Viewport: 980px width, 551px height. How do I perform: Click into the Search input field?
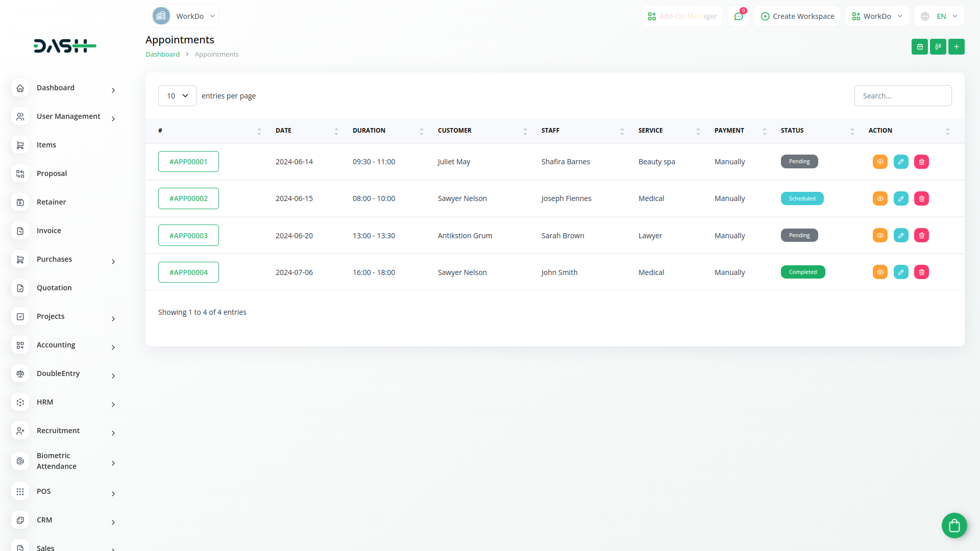pos(902,96)
